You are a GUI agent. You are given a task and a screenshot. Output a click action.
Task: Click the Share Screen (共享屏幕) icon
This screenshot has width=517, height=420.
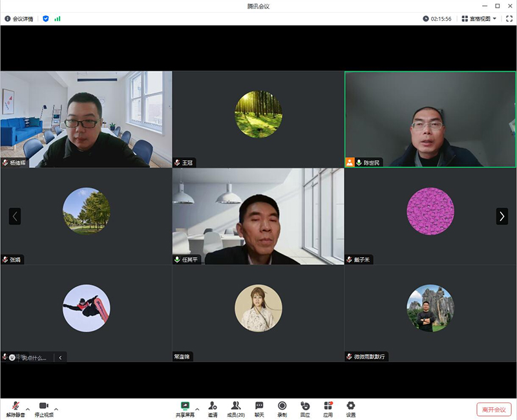[185, 406]
